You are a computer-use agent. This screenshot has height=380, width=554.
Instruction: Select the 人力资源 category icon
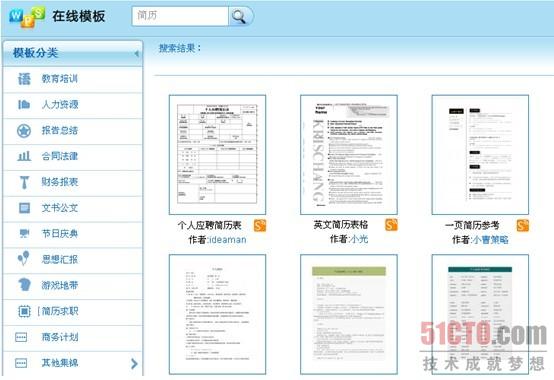pos(24,105)
